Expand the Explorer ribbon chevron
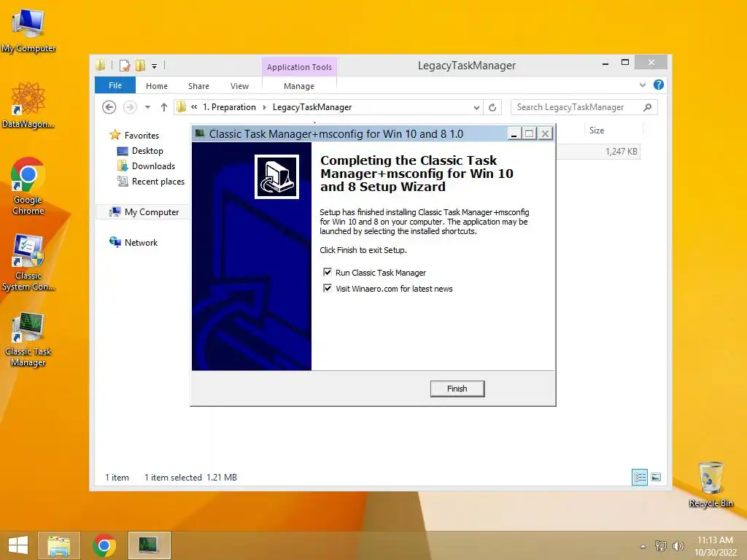 (x=643, y=85)
